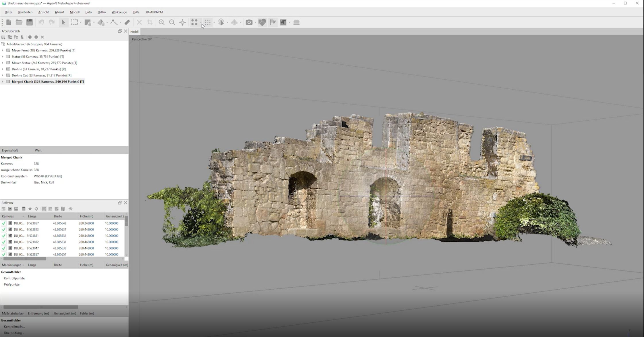The height and width of the screenshot is (337, 644).
Task: Toggle dense point cloud display
Action: pyautogui.click(x=208, y=22)
